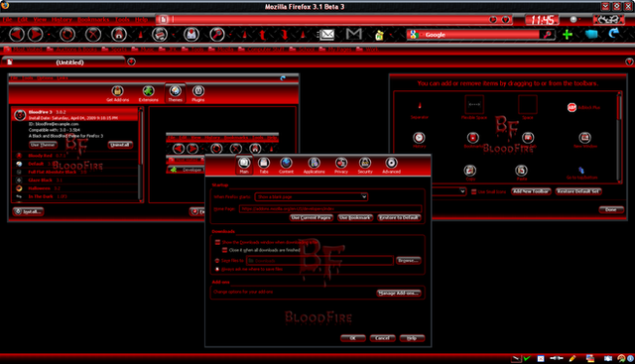Expand the When Firefox starts dropdown
This screenshot has height=364, width=635.
[311, 196]
